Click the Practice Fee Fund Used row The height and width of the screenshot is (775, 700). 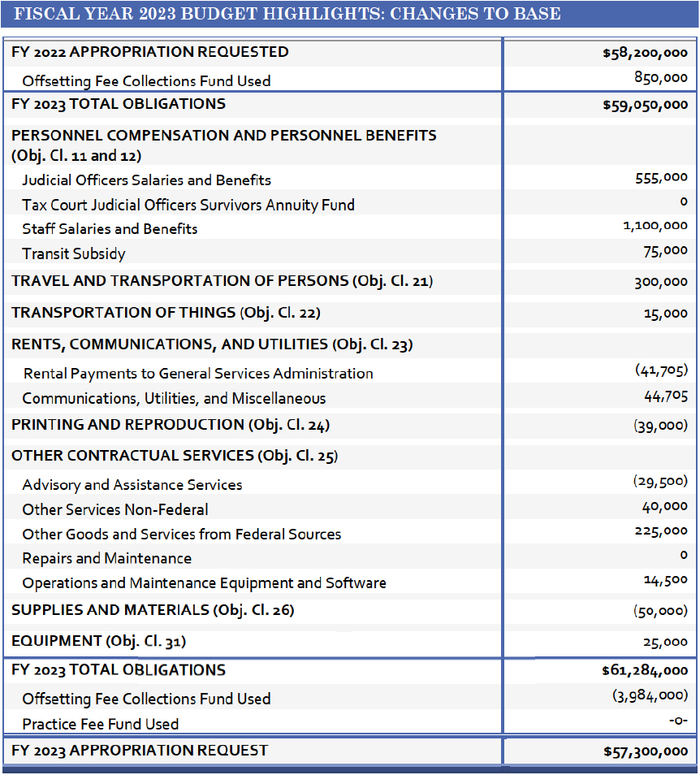100,724
